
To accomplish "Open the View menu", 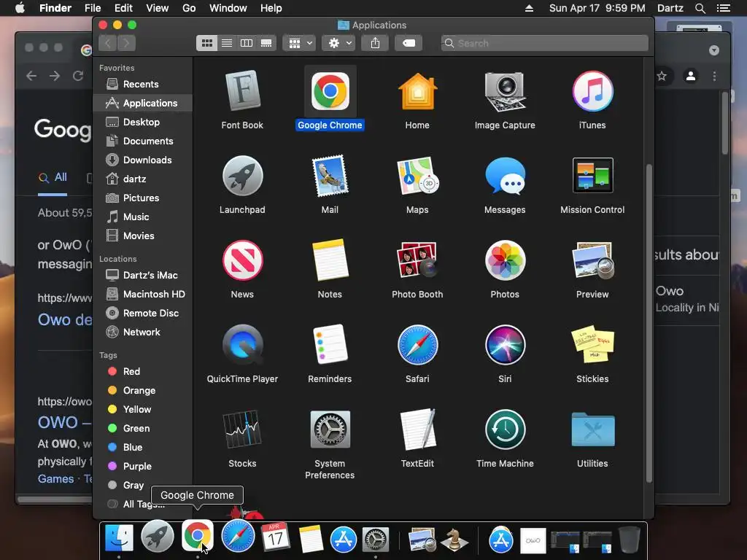I will pyautogui.click(x=158, y=8).
